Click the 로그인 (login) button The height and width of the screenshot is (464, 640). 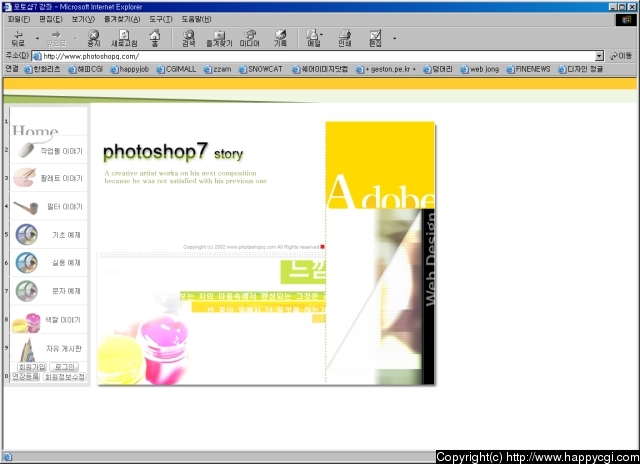click(x=64, y=367)
